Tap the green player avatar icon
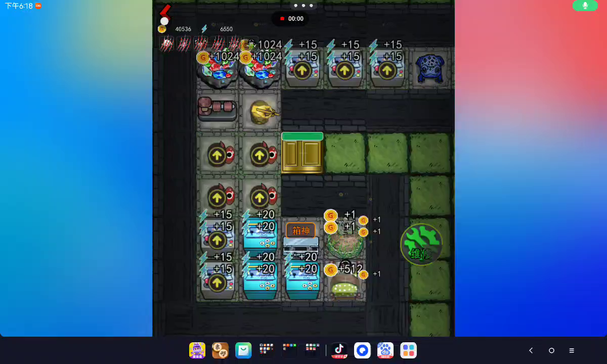607x364 pixels. tap(251, 43)
